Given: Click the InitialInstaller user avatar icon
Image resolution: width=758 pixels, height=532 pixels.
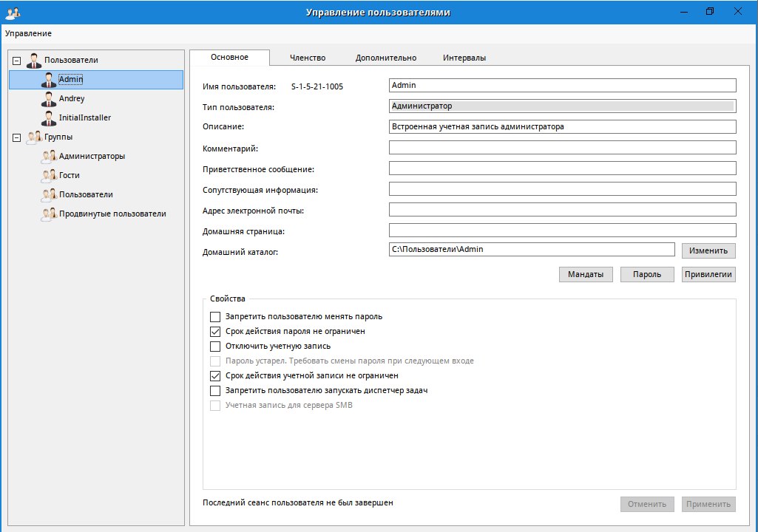Looking at the screenshot, I should 48,118.
